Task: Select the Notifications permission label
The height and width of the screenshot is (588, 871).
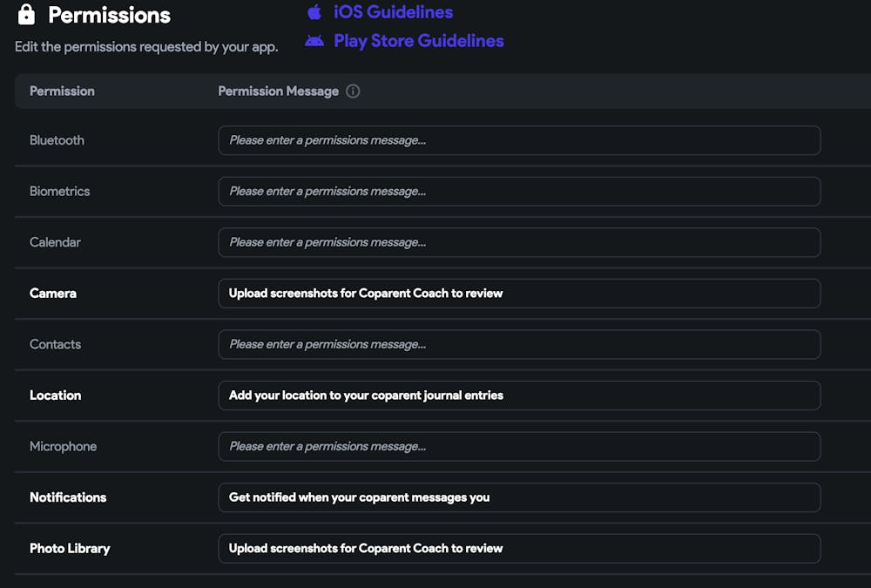Action: (68, 497)
